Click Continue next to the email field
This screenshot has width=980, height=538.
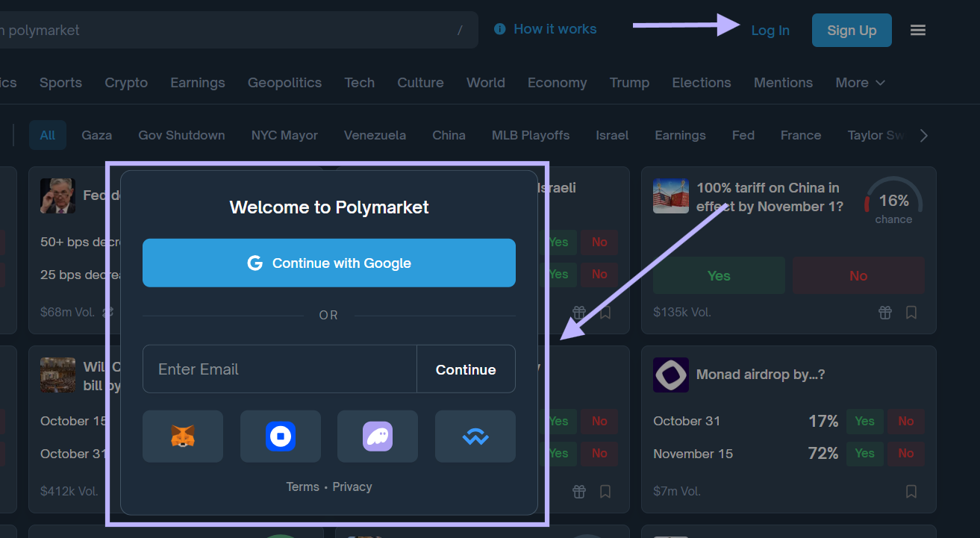click(466, 369)
